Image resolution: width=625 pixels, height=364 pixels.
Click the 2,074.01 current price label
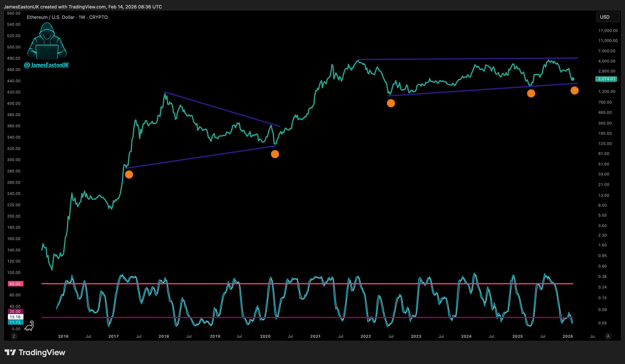point(606,79)
